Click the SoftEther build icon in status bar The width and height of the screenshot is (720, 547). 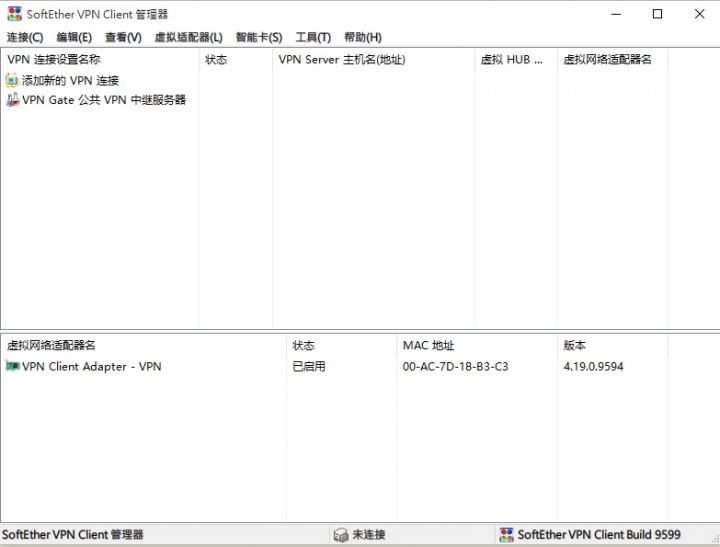tap(506, 535)
